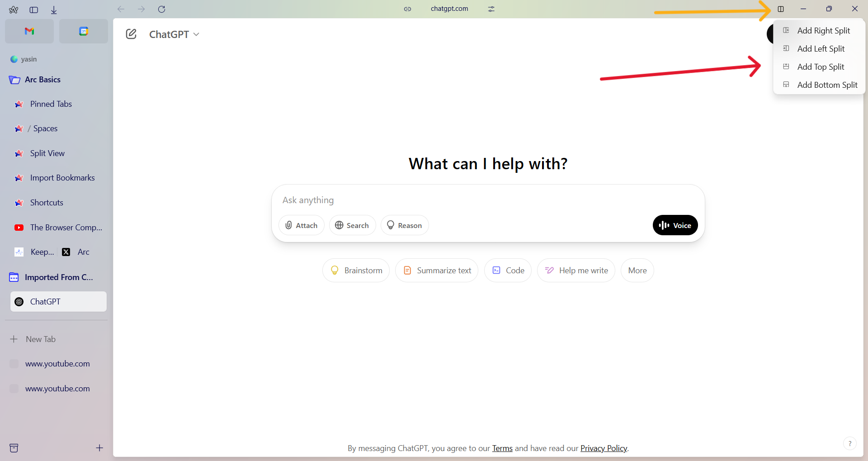Image resolution: width=868 pixels, height=461 pixels.
Task: Open the Google Calendar pinned tab
Action: click(84, 31)
